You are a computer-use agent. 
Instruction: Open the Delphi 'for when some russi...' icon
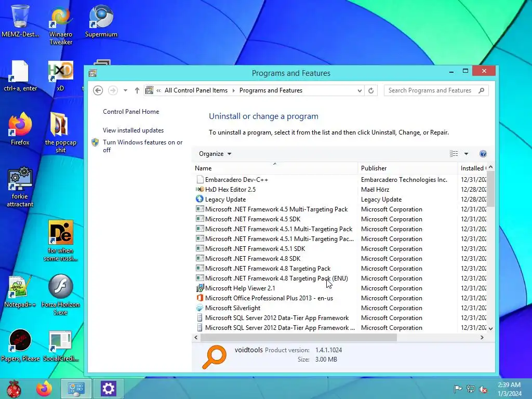pyautogui.click(x=60, y=241)
